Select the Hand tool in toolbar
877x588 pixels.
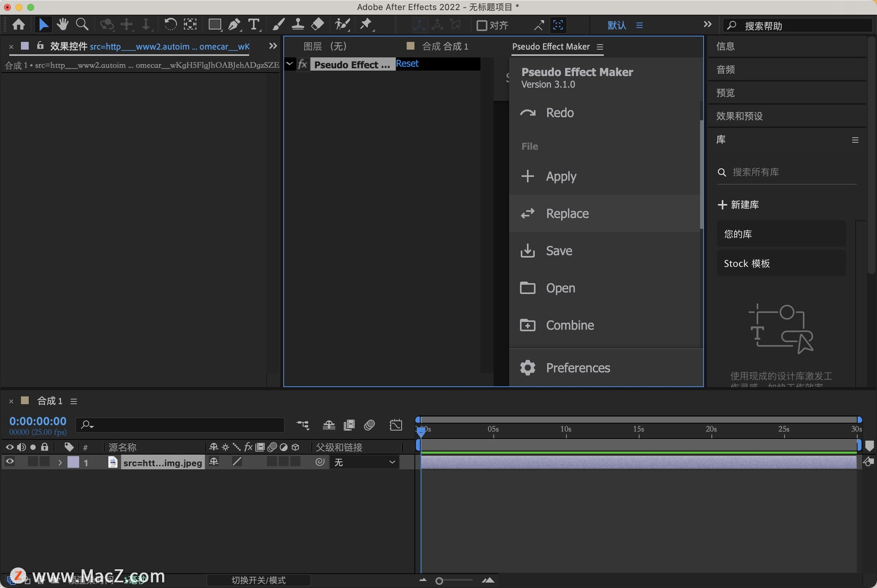click(63, 24)
